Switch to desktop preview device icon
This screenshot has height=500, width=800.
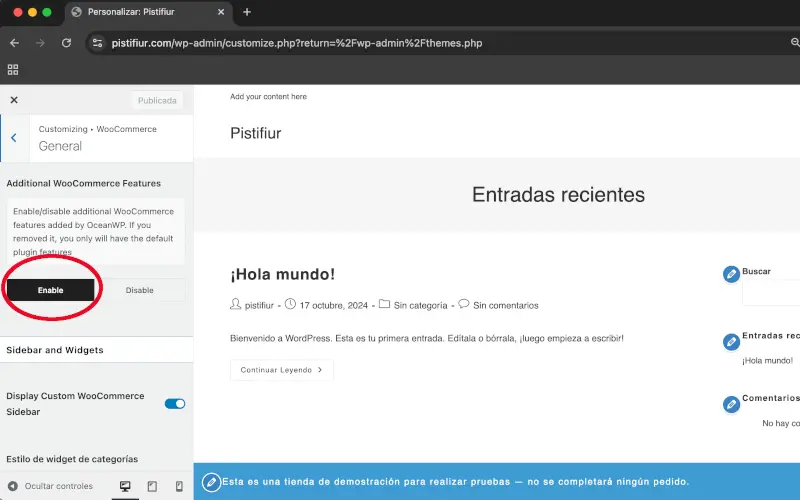(125, 486)
